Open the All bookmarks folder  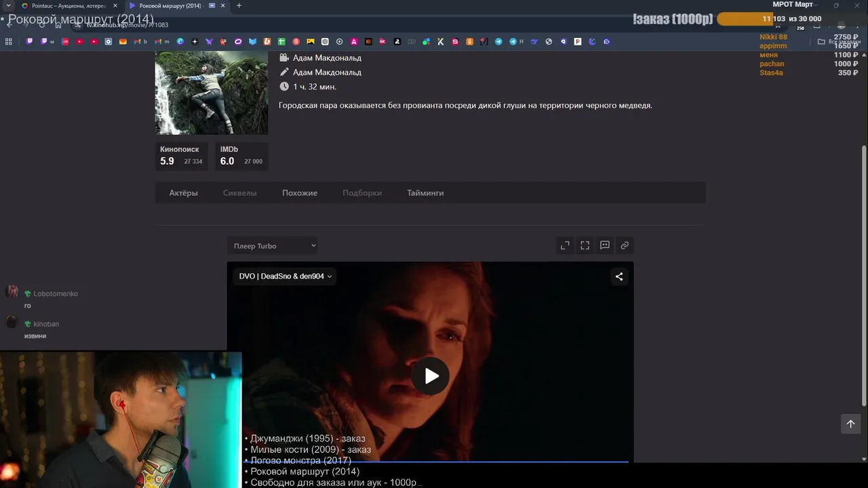pos(839,41)
